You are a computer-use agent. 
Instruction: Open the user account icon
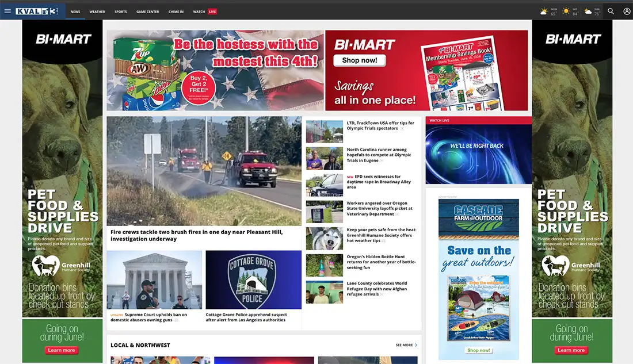[627, 12]
